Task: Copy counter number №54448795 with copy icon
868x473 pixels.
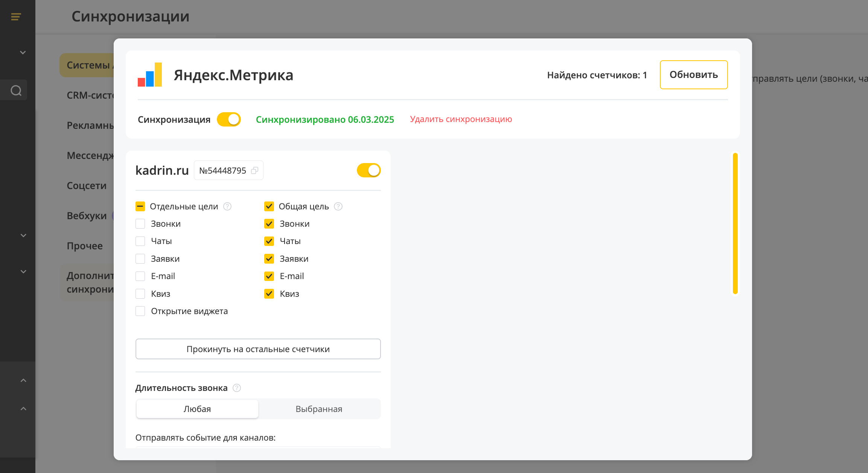Action: point(255,171)
